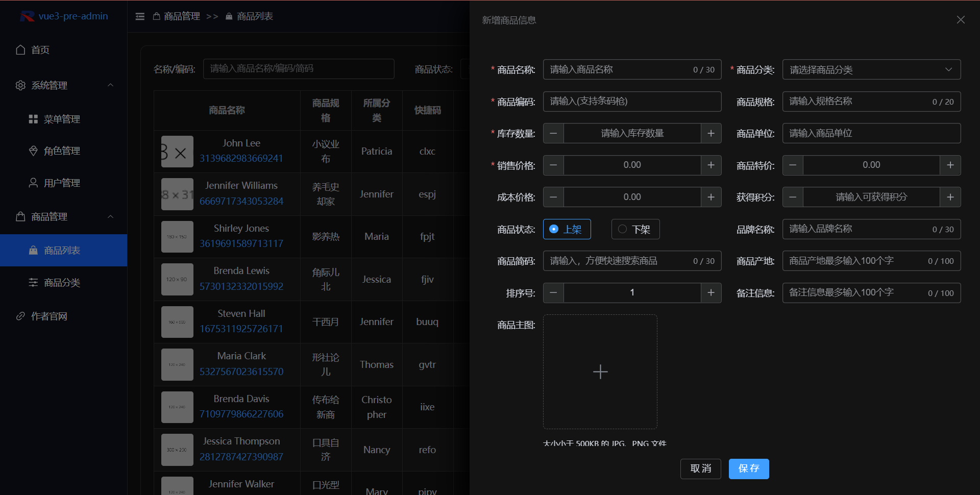Focus the 商品单位 input field

tap(871, 133)
